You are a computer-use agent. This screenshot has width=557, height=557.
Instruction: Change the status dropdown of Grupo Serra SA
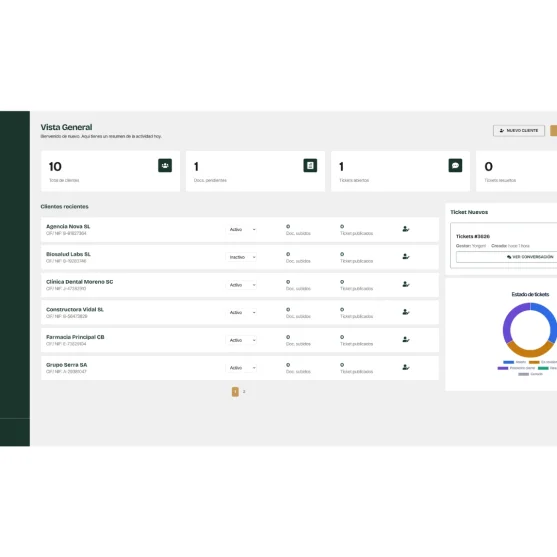point(241,368)
